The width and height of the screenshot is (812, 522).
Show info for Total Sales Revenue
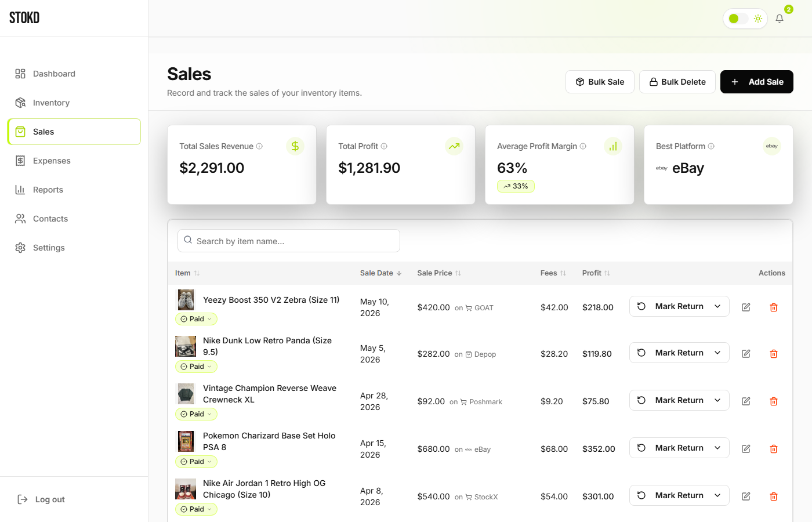[259, 146]
